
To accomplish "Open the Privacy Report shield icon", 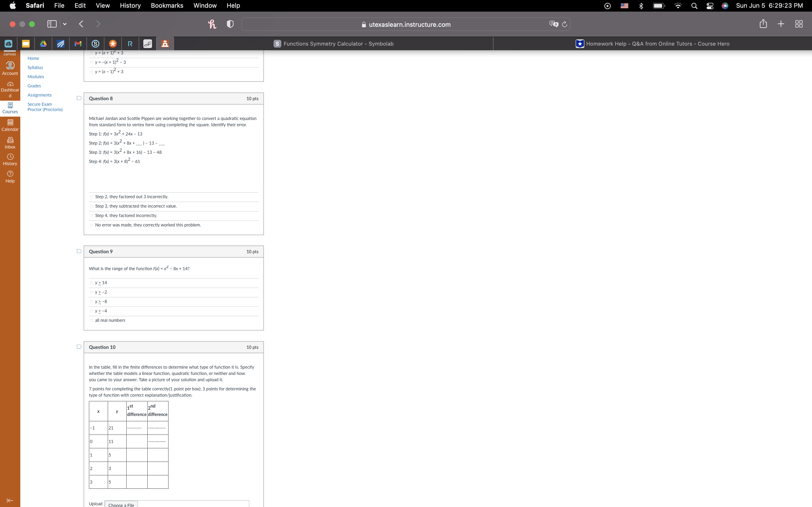I will tap(230, 24).
